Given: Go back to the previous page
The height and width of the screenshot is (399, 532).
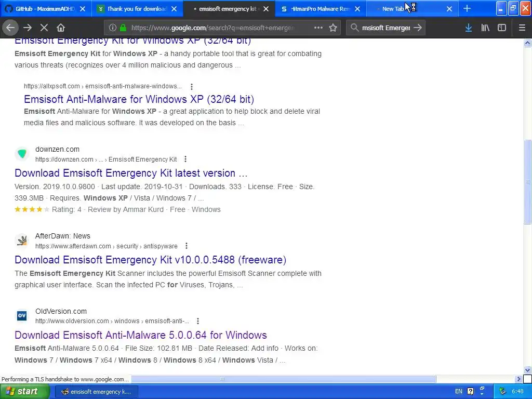Looking at the screenshot, I should point(10,28).
